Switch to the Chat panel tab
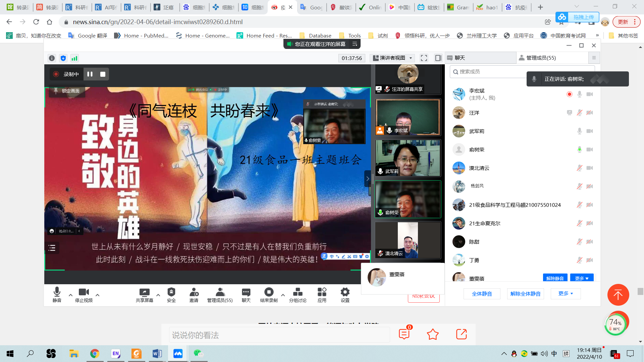 [459, 58]
